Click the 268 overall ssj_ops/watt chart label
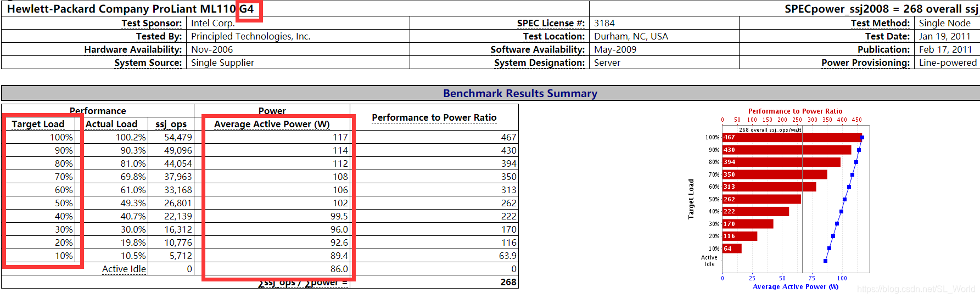The width and height of the screenshot is (980, 299). (x=770, y=130)
